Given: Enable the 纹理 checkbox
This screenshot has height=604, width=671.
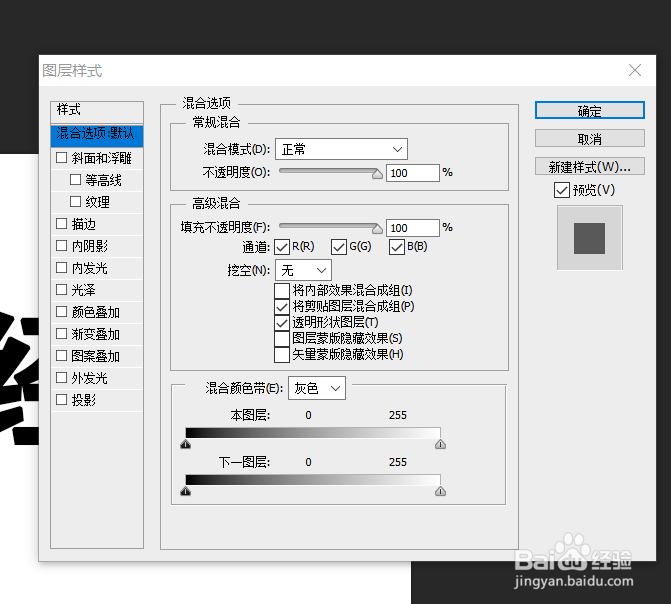Looking at the screenshot, I should (75, 201).
